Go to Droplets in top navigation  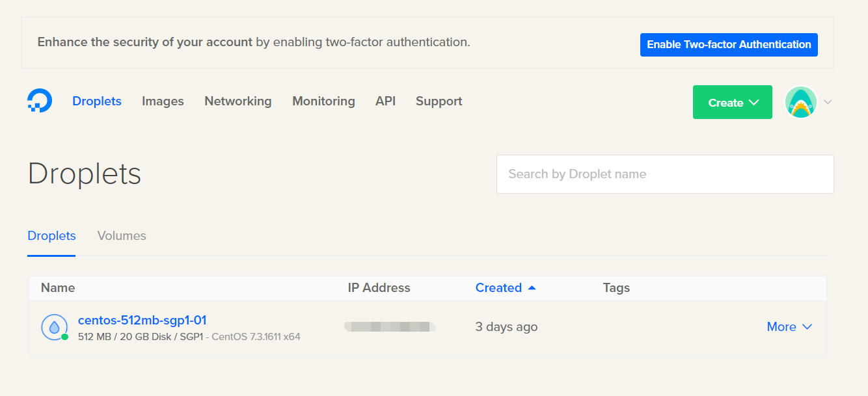97,101
